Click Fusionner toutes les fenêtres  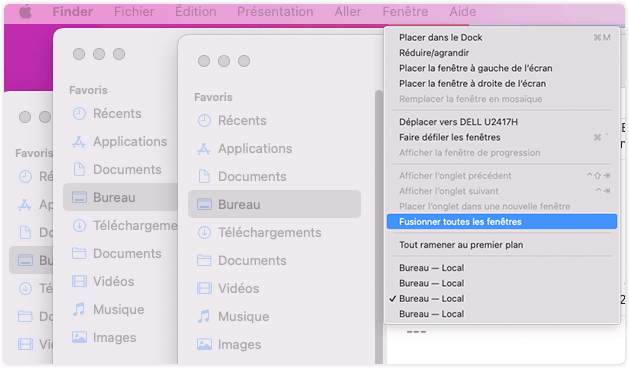502,222
